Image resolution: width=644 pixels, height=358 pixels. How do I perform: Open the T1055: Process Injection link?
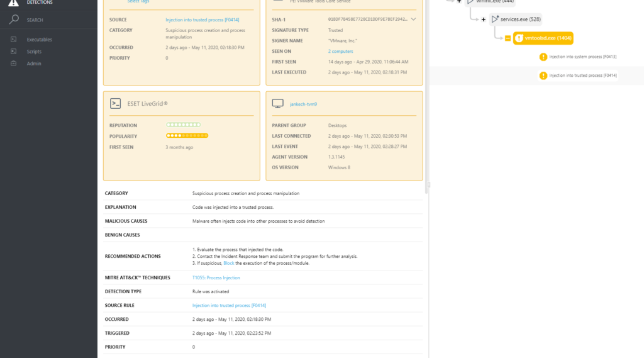coord(216,277)
